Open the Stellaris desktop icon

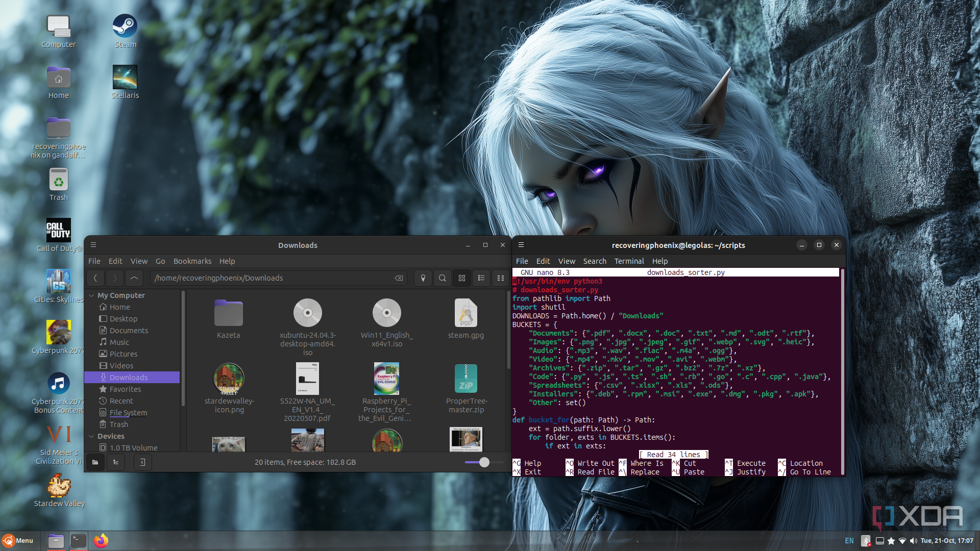pyautogui.click(x=125, y=82)
